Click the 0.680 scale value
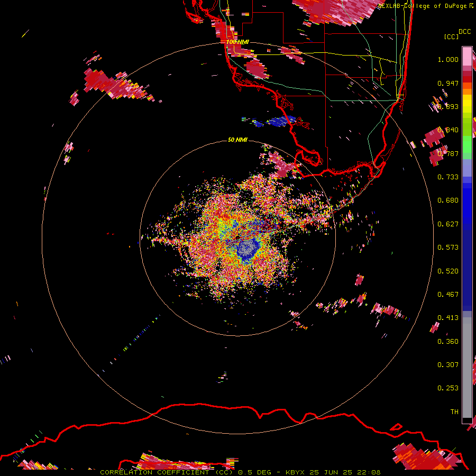This screenshot has height=476, width=476. click(448, 200)
